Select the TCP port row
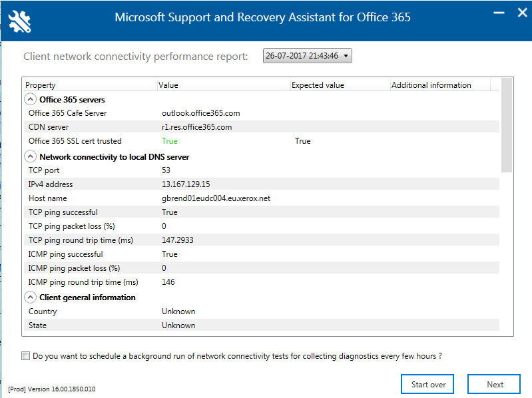The width and height of the screenshot is (532, 398). click(x=262, y=170)
